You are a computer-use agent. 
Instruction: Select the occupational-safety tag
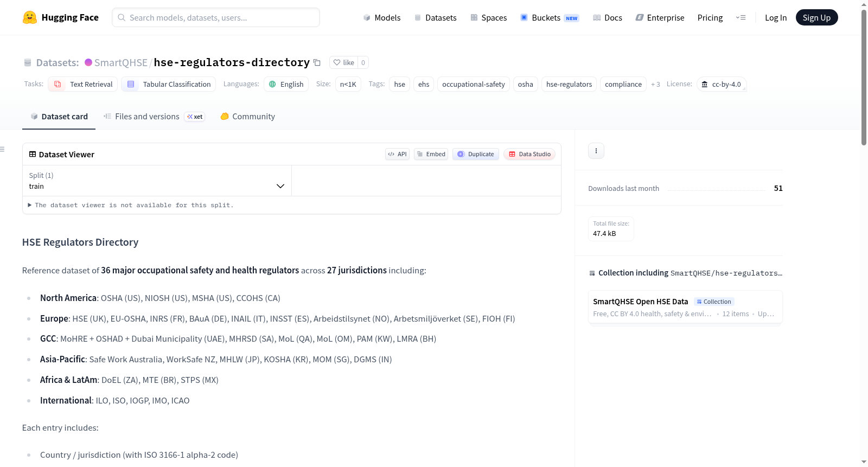click(474, 84)
